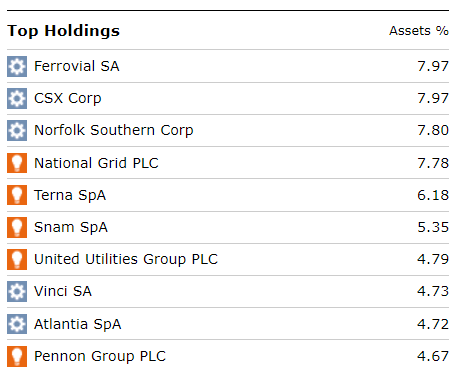The height and width of the screenshot is (379, 457).
Task: Click the orange bulb icon for United Utilities Group
Action: click(17, 259)
